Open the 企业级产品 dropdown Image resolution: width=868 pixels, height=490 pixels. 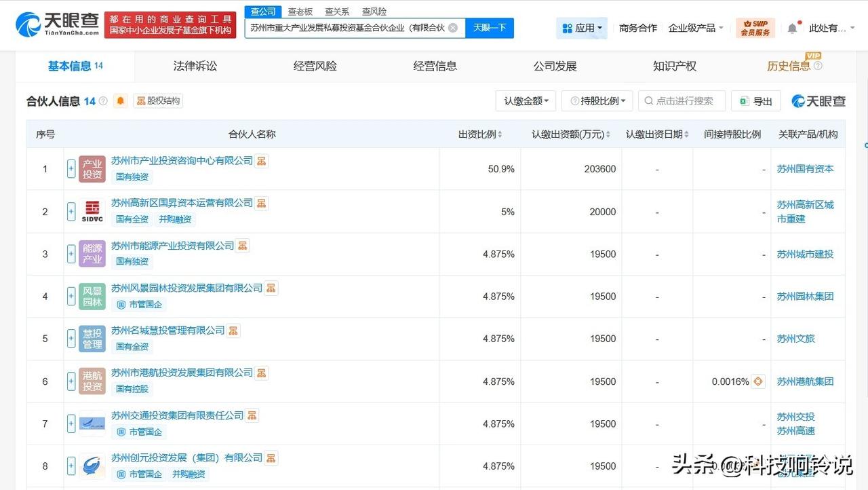point(696,28)
